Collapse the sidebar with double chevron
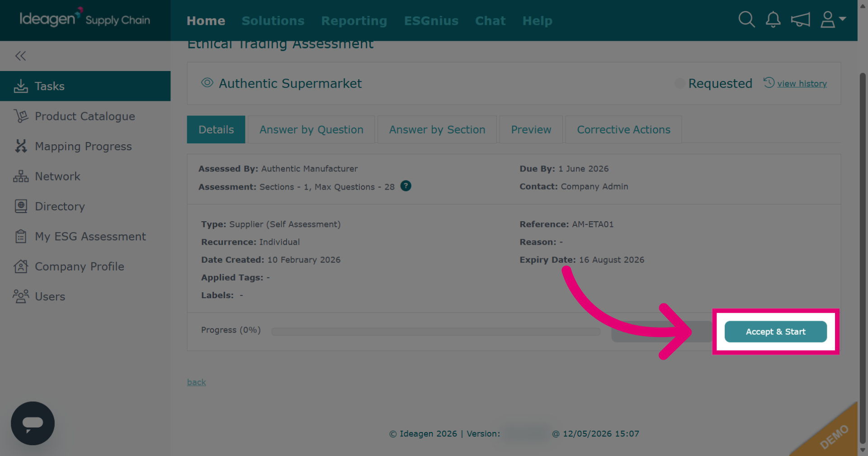 [20, 56]
